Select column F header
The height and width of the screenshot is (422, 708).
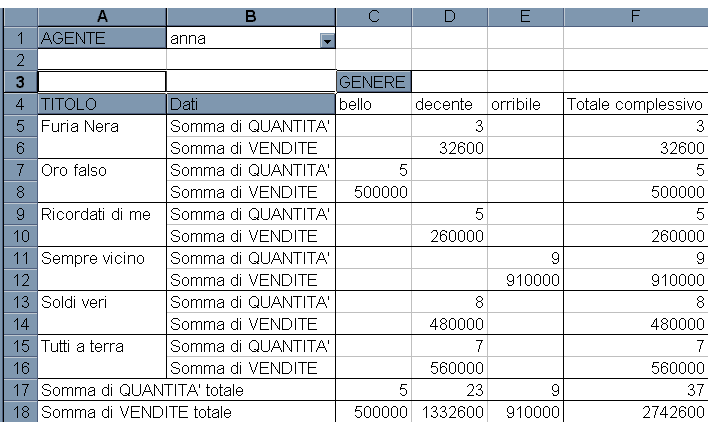tap(636, 17)
